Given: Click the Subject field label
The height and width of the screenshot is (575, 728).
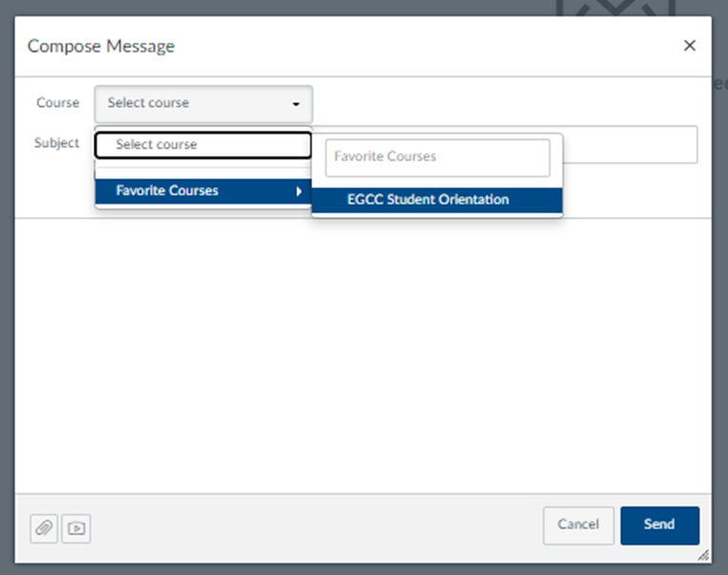Looking at the screenshot, I should pyautogui.click(x=56, y=143).
